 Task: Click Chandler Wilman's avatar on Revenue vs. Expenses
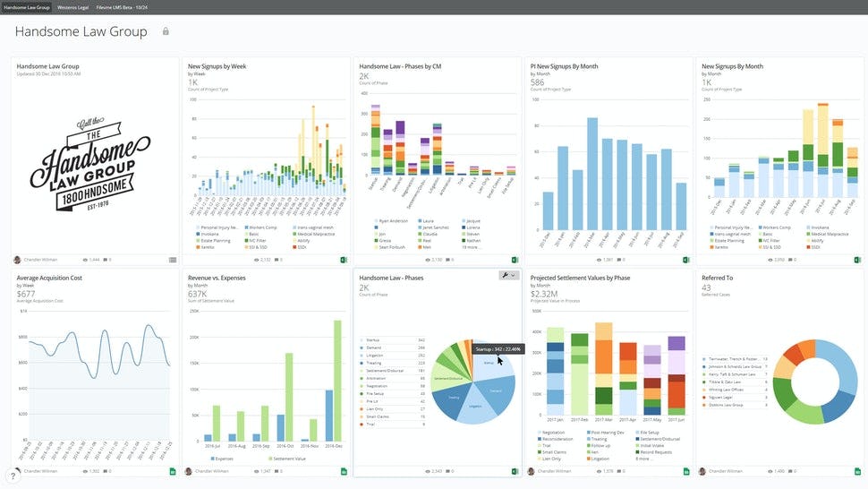(x=188, y=471)
